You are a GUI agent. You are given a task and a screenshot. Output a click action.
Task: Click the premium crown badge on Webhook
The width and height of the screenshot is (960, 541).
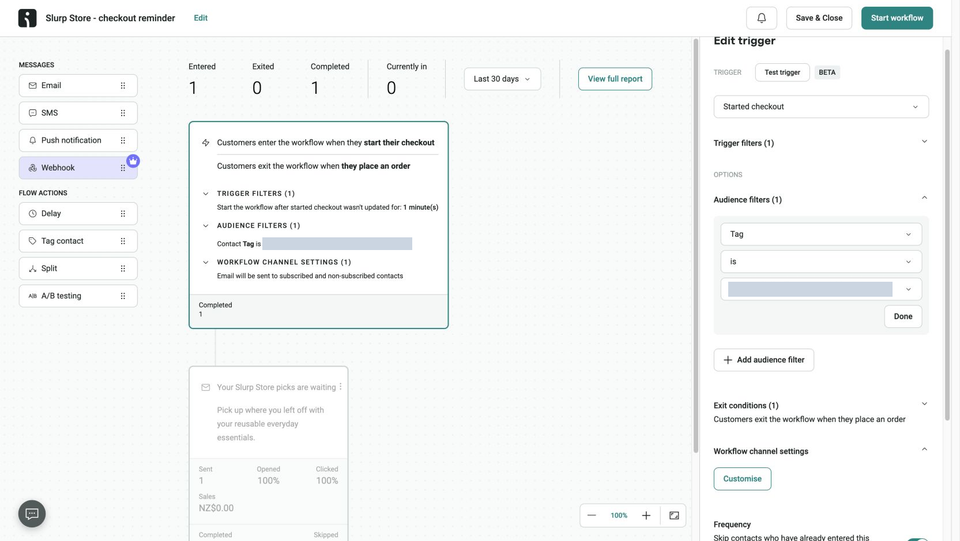click(133, 161)
